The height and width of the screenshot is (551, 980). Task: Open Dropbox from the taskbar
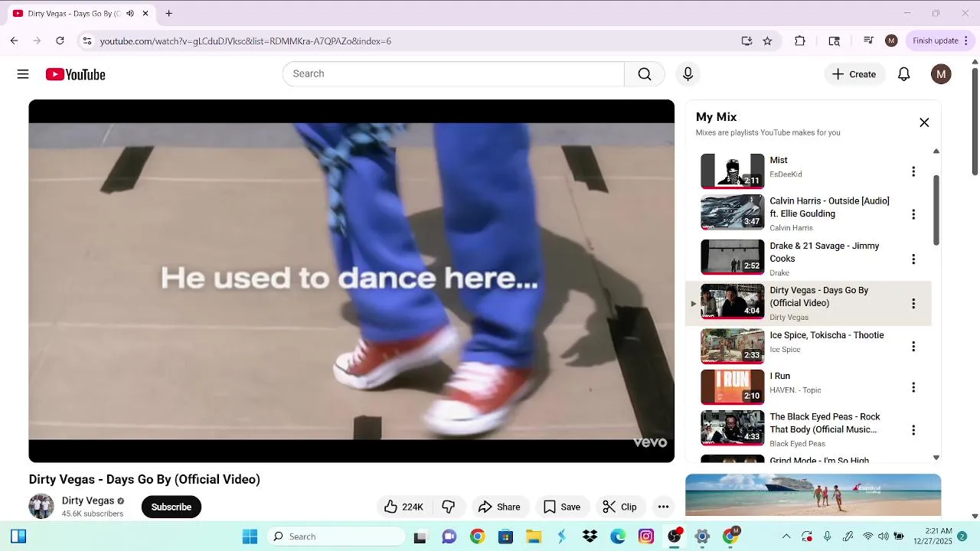point(590,536)
